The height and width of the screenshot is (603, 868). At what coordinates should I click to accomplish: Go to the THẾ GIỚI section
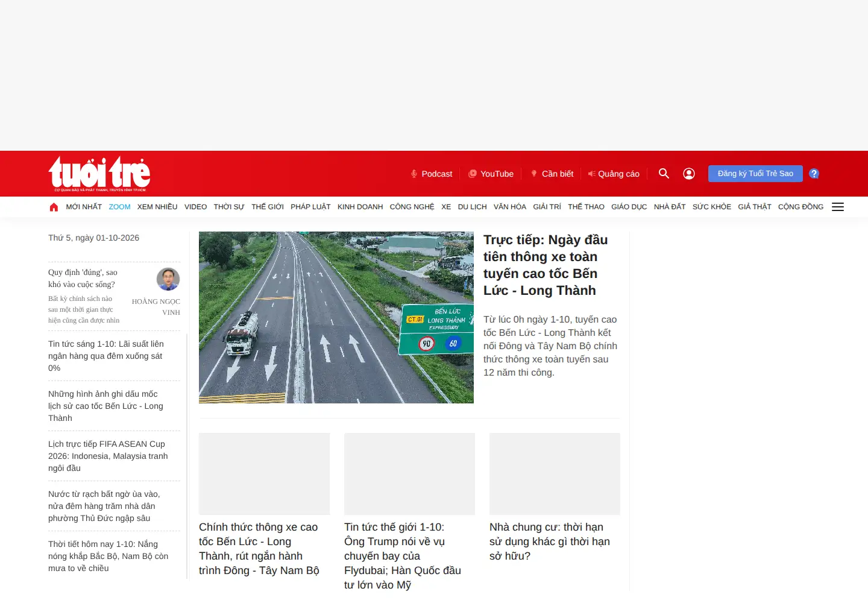coord(268,207)
